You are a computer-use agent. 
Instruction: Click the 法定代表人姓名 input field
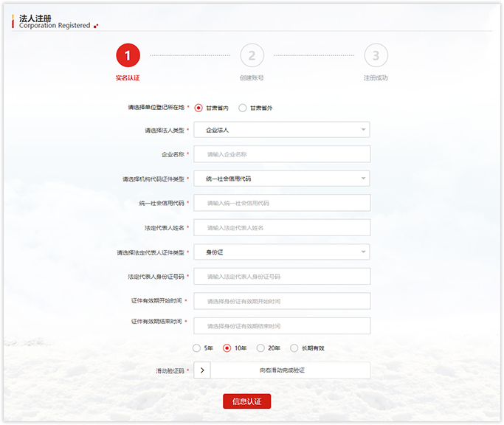tap(282, 228)
